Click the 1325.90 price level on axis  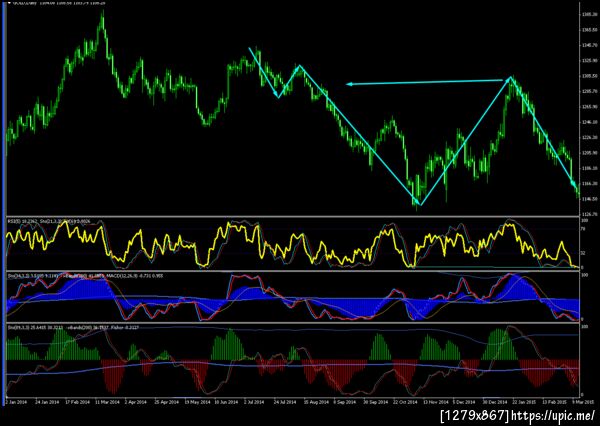(x=588, y=60)
